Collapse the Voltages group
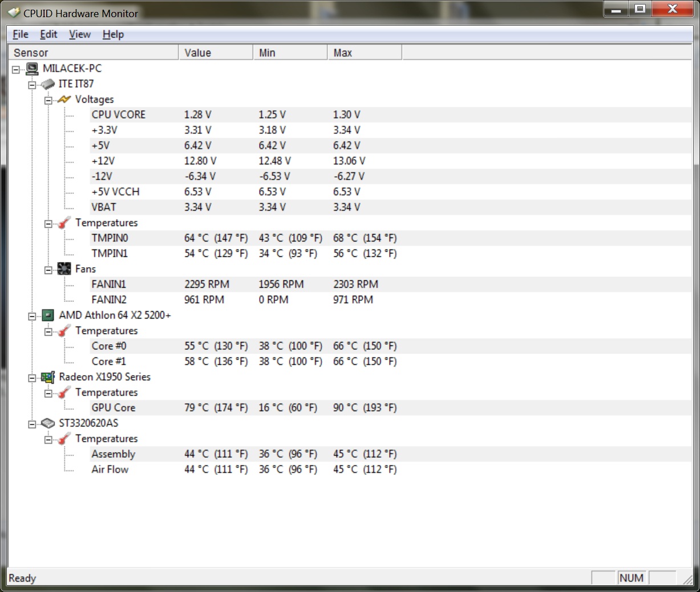This screenshot has width=700, height=592. (48, 100)
